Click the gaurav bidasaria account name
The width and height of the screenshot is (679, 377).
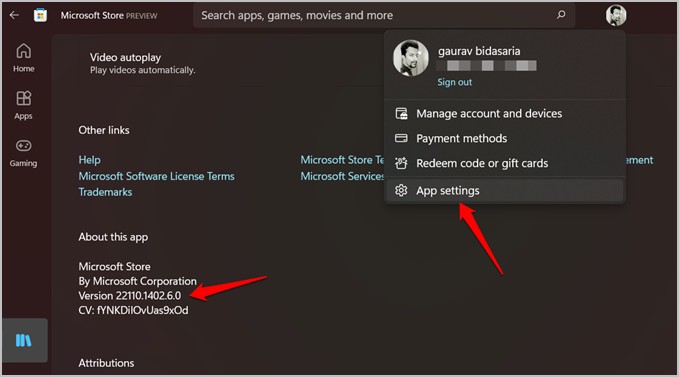[x=479, y=51]
